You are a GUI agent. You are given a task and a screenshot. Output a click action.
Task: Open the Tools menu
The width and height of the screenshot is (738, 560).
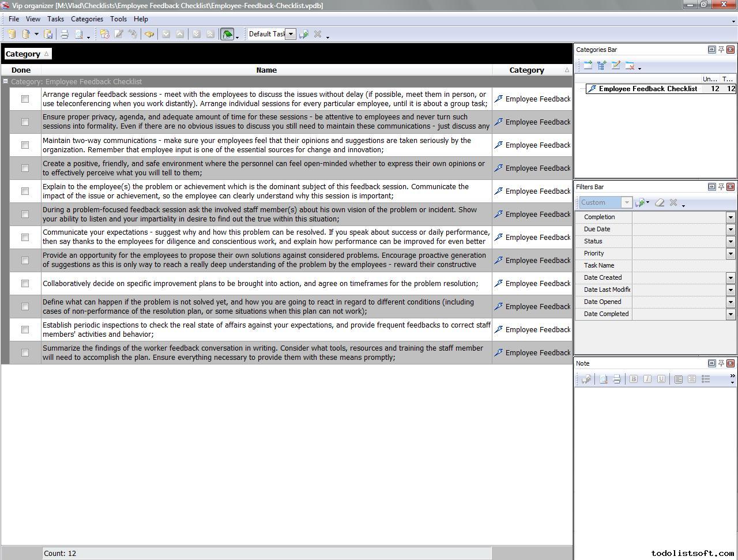click(x=118, y=19)
